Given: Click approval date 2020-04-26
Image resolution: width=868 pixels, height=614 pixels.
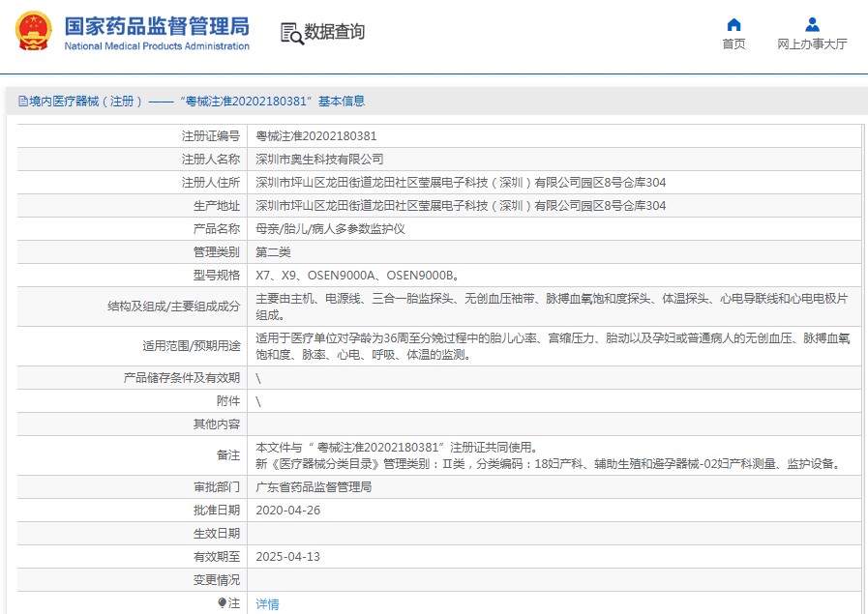Looking at the screenshot, I should point(287,511).
